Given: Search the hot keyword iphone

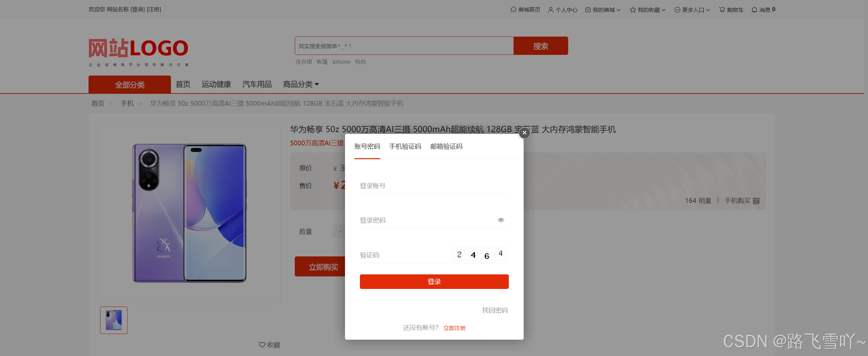Looking at the screenshot, I should (x=341, y=62).
